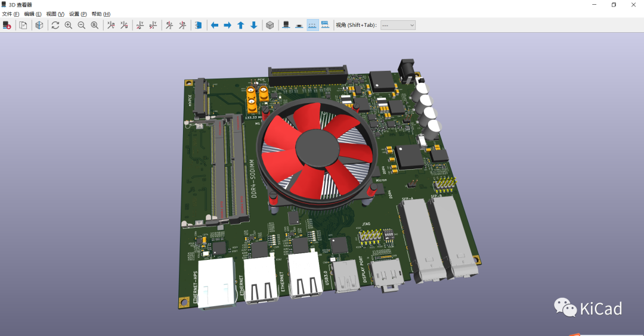Rotate Z counterclockwise toolbar icon
Screen dimensions: 644x336
182,25
